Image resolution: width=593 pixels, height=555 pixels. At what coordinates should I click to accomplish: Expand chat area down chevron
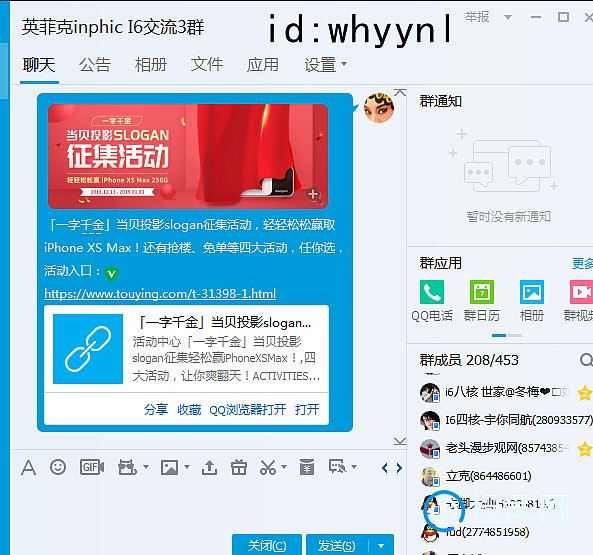400,441
